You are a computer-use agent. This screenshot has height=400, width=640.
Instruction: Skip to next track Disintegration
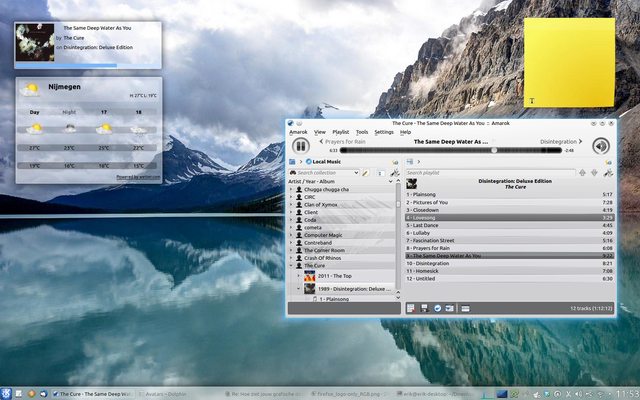(561, 142)
